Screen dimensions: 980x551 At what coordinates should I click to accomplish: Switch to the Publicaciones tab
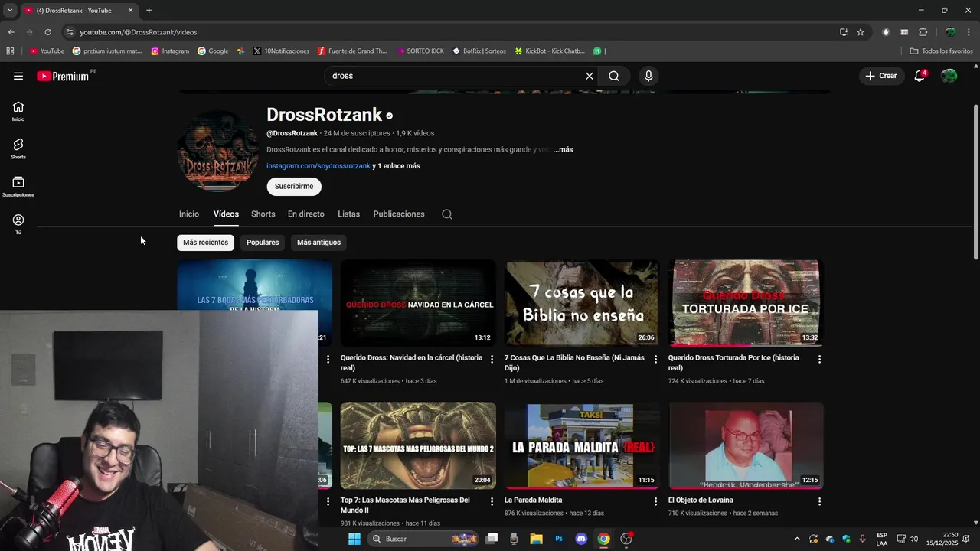pos(399,214)
